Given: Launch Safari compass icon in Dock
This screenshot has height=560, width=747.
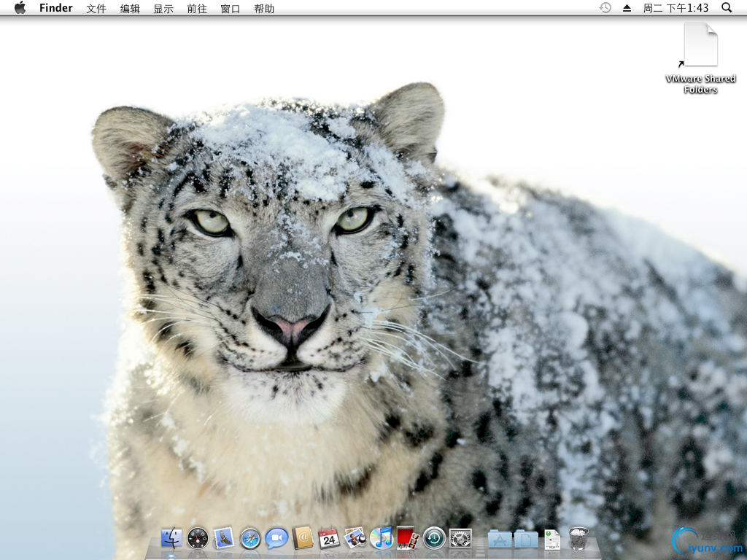Looking at the screenshot, I should pos(250,539).
